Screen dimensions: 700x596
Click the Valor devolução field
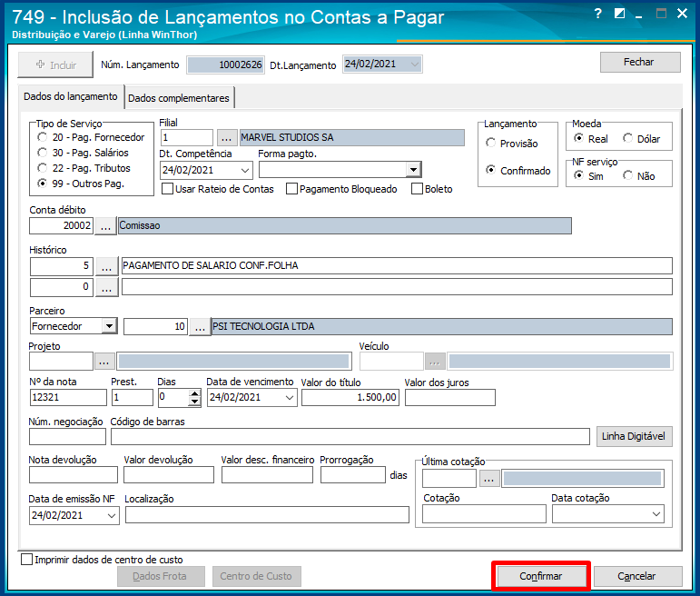pos(169,475)
